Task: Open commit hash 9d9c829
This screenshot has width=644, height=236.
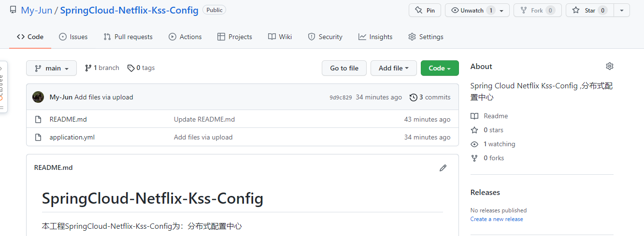Action: pyautogui.click(x=341, y=97)
